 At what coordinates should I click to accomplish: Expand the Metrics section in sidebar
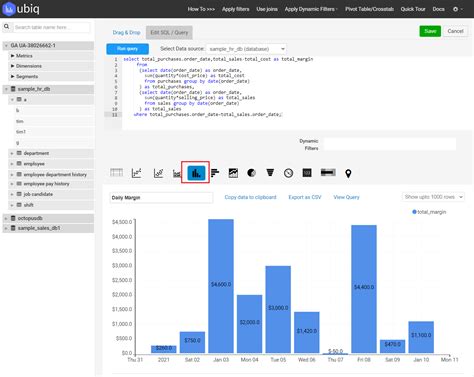pyautogui.click(x=24, y=56)
